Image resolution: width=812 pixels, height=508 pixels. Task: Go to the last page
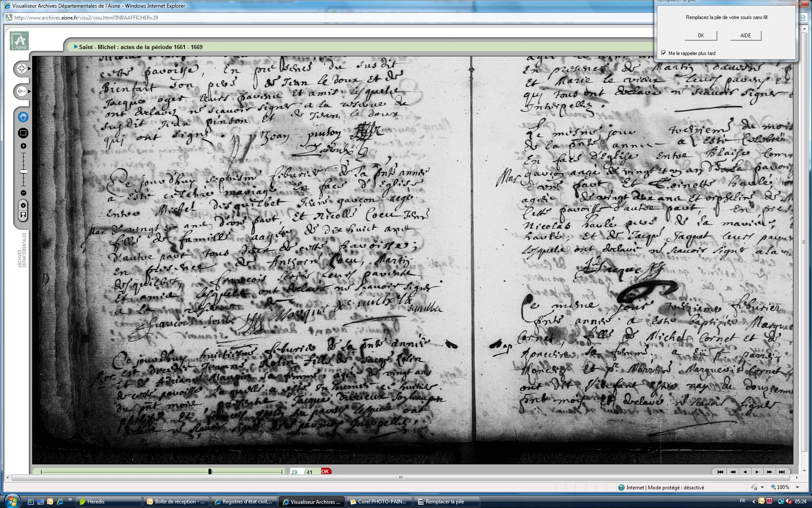[x=782, y=472]
